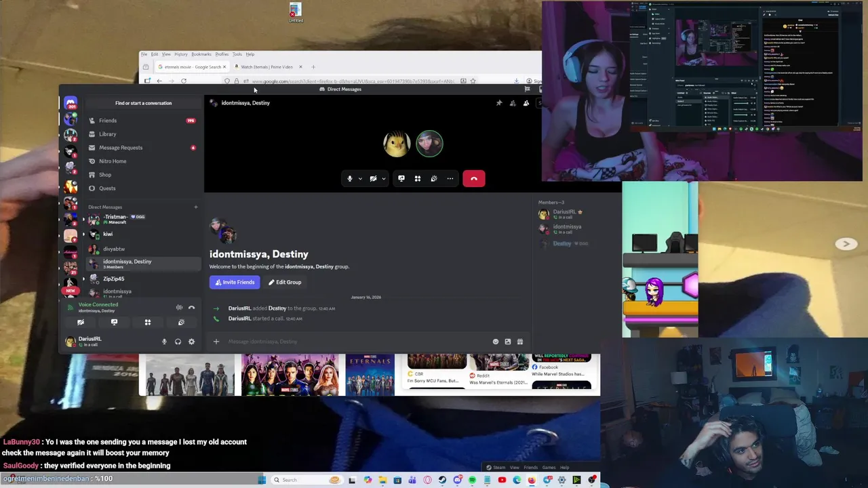The width and height of the screenshot is (868, 488).
Task: Share your screen in call controls
Action: click(x=401, y=179)
